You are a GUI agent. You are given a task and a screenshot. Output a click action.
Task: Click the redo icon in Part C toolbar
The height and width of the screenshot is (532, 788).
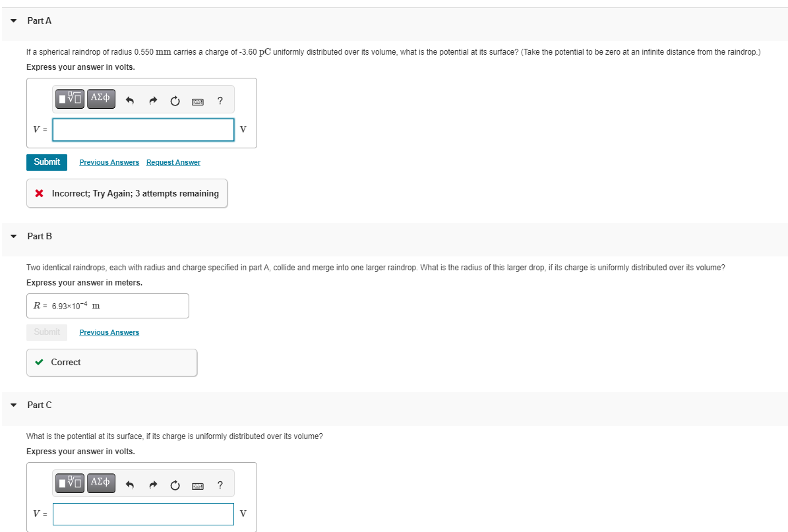click(x=152, y=485)
